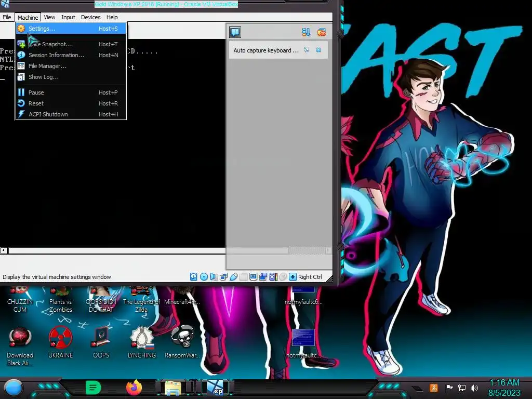The height and width of the screenshot is (399, 532).
Task: Click the CPU virtualization status icon
Action: pyautogui.click(x=273, y=277)
